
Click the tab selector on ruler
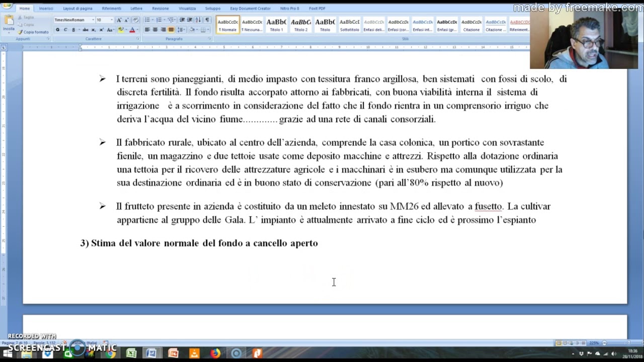click(4, 47)
